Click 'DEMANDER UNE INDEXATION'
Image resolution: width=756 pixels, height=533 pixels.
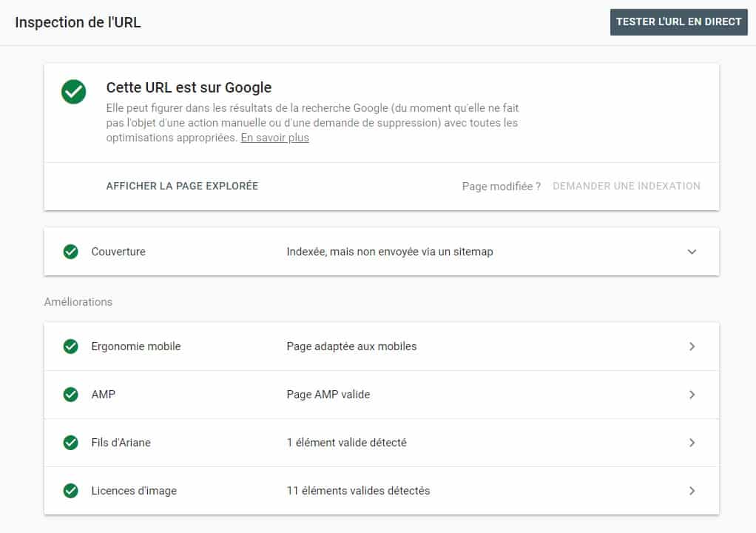click(626, 186)
